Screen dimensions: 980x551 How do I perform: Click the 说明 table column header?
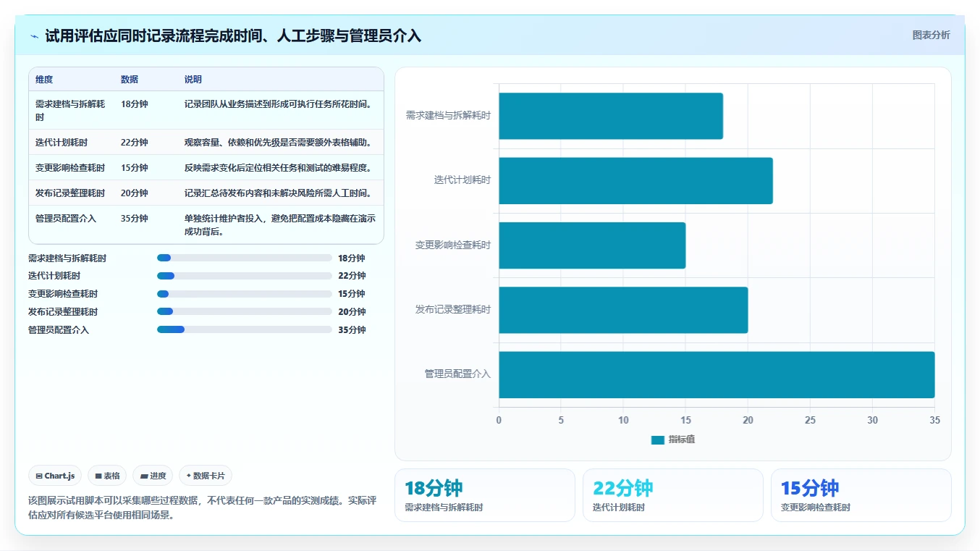(x=193, y=80)
